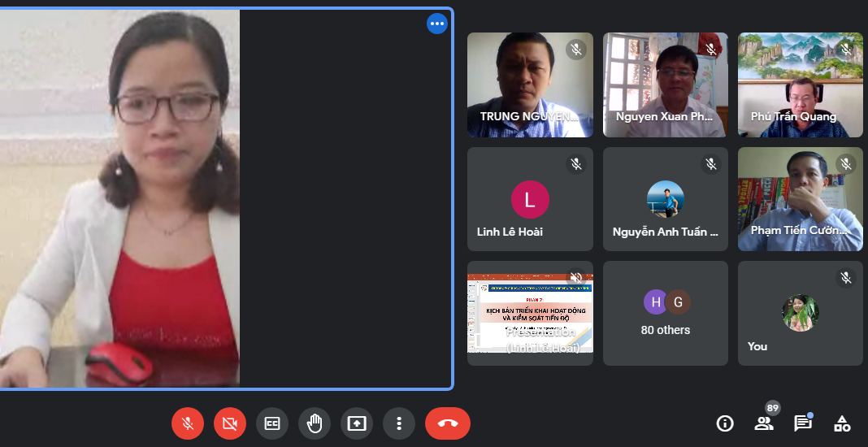Open the meeting details info icon
The width and height of the screenshot is (868, 447).
pos(724,423)
